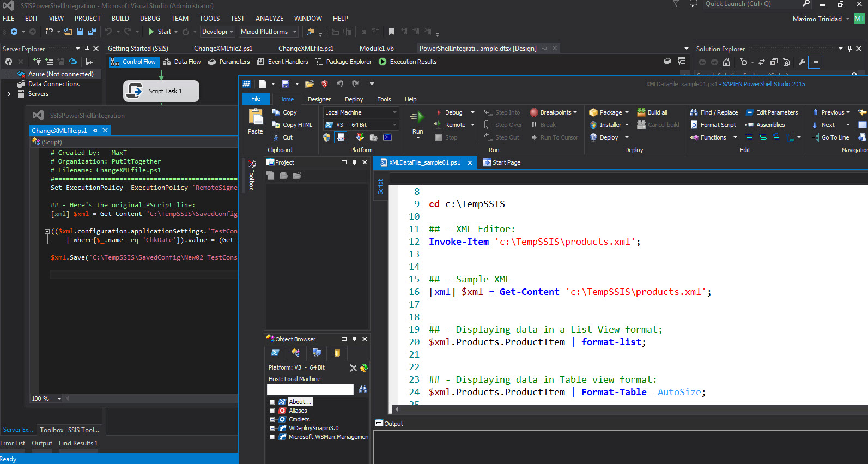The width and height of the screenshot is (868, 464).
Task: Toggle Show All Files icon in Solution Explorer
Action: click(x=785, y=62)
